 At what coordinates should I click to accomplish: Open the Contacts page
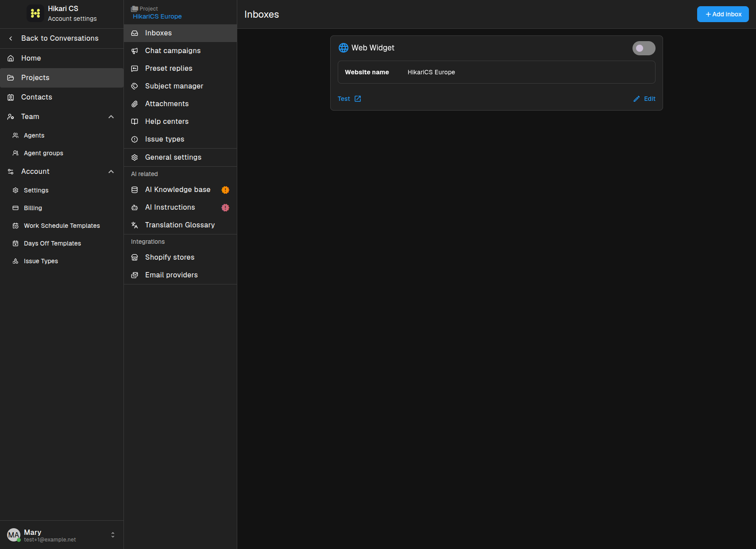(62, 97)
